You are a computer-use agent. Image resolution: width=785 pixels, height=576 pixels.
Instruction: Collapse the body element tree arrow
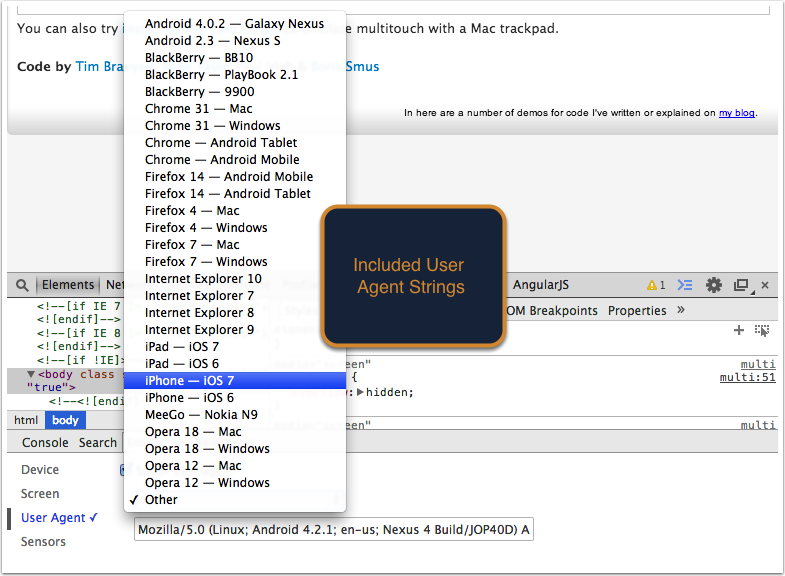pos(31,374)
